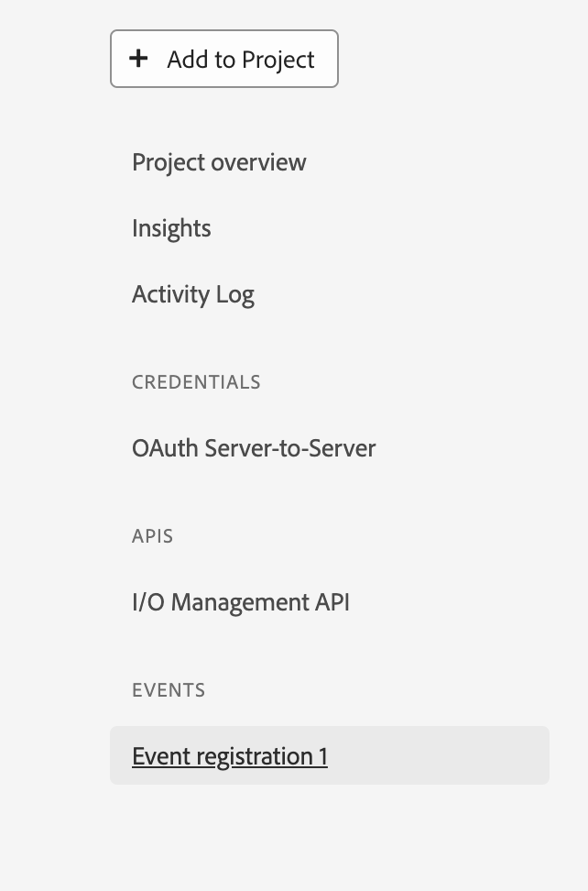Click the underlined Event registration 1 link
The height and width of the screenshot is (891, 588).
click(230, 756)
